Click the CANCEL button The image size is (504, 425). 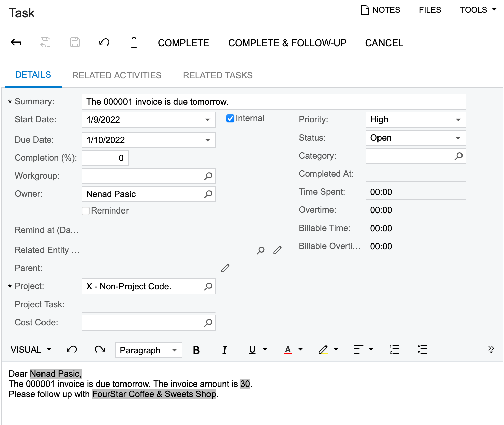pyautogui.click(x=384, y=43)
